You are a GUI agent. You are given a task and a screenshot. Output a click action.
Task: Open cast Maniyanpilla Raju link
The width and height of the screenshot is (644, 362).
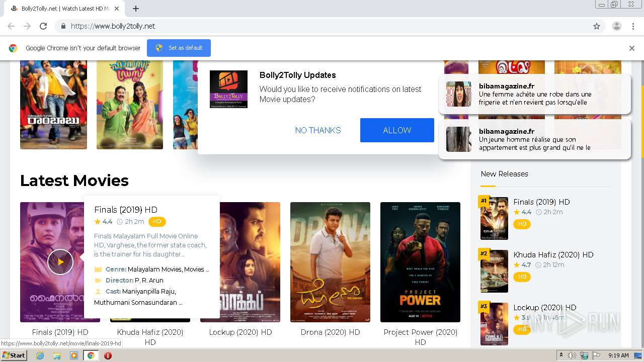click(149, 292)
